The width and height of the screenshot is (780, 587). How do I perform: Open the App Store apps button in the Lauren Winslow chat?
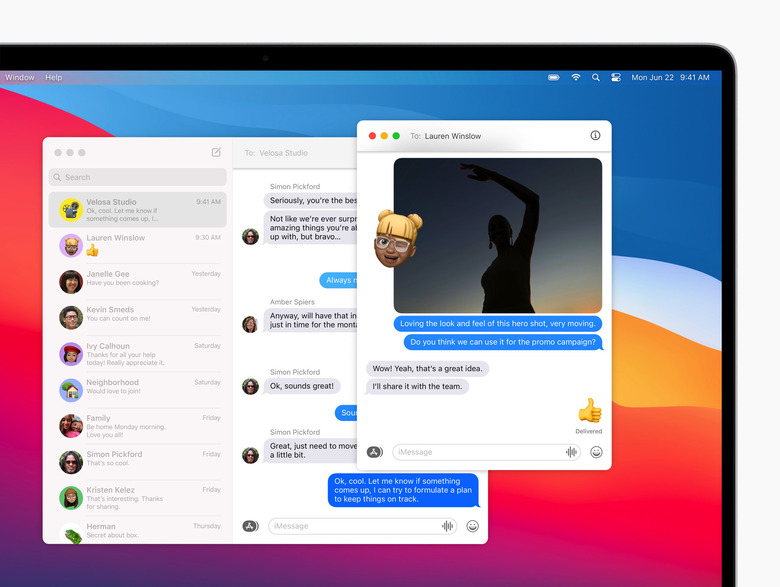point(375,452)
